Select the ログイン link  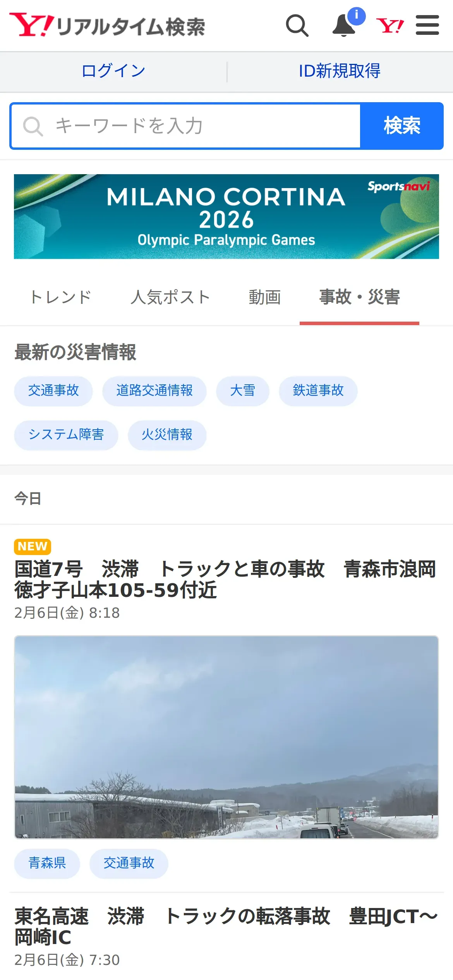[113, 71]
